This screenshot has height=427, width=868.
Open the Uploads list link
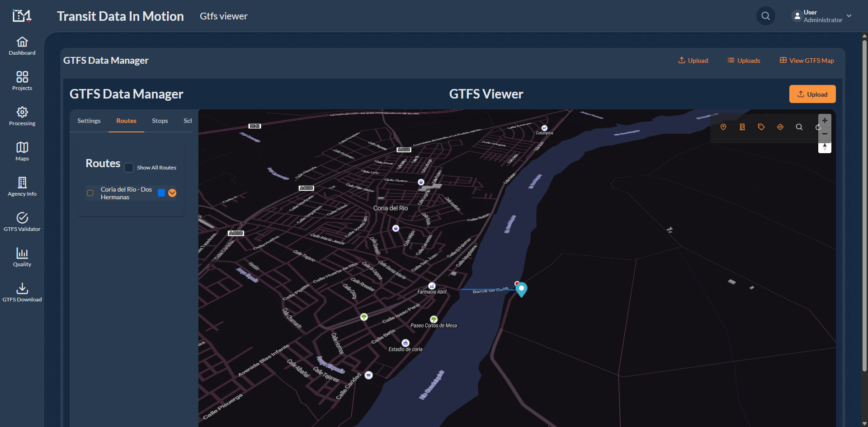click(x=744, y=61)
